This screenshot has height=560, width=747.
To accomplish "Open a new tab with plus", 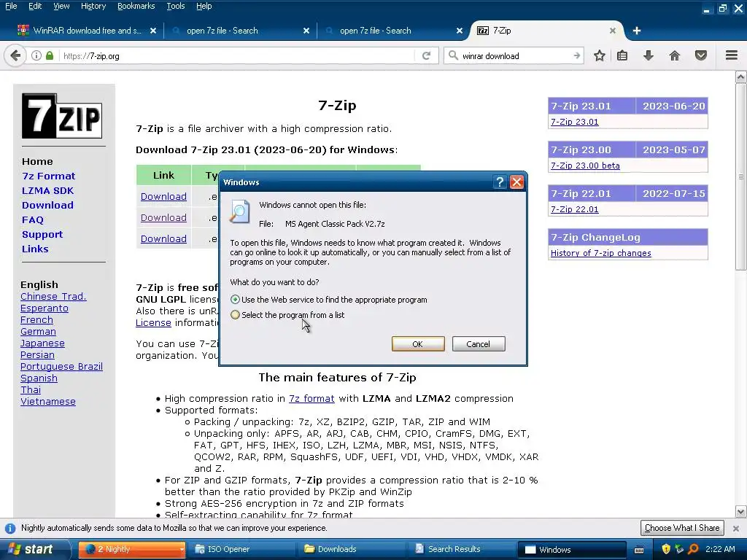I will pyautogui.click(x=636, y=31).
